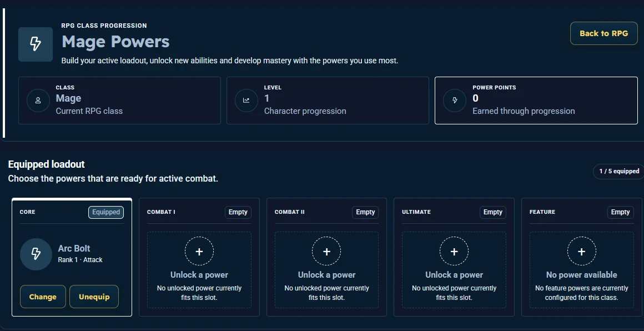Click the Power Points lightning icon

click(x=455, y=100)
